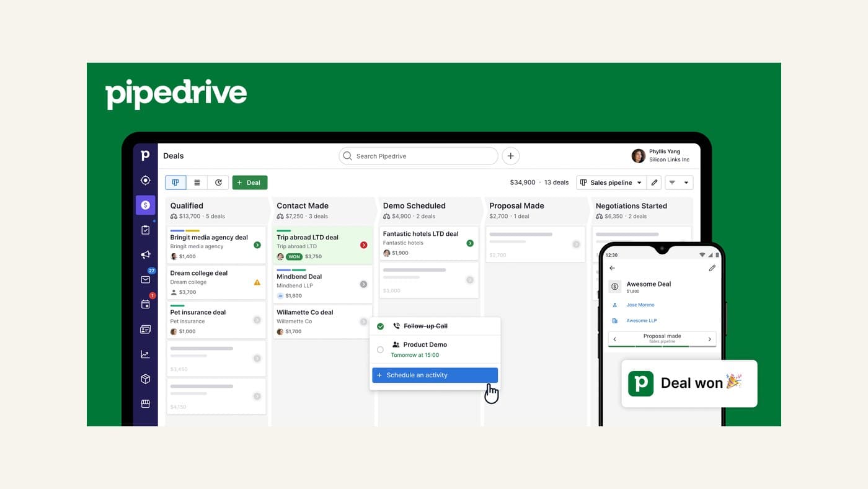Tap the Awesome LLP link on the phone
This screenshot has width=868, height=489.
641,321
